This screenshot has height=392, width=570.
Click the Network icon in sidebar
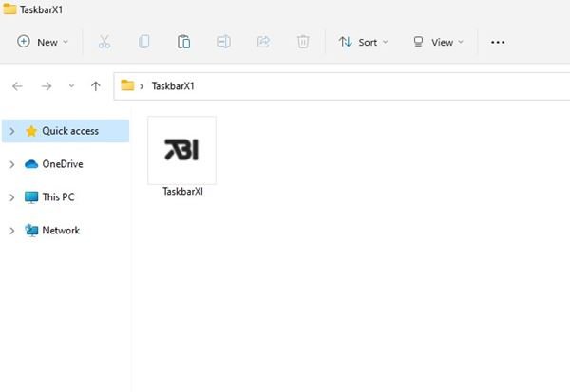[x=31, y=231]
